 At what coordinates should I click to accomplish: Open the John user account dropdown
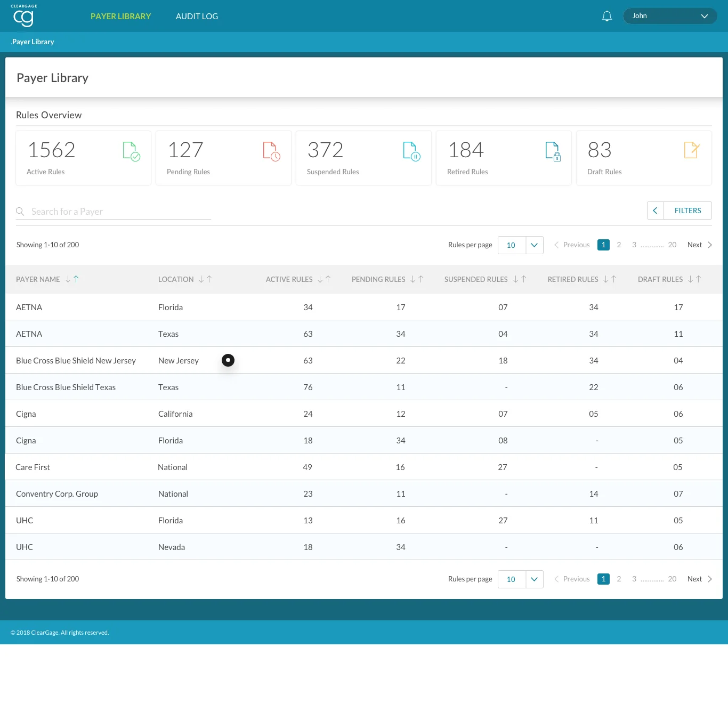tap(670, 16)
